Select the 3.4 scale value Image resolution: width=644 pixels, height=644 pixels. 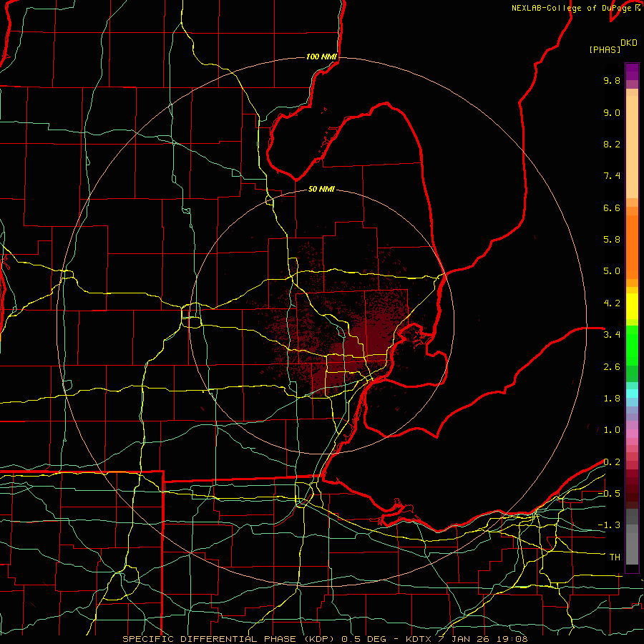pyautogui.click(x=612, y=335)
